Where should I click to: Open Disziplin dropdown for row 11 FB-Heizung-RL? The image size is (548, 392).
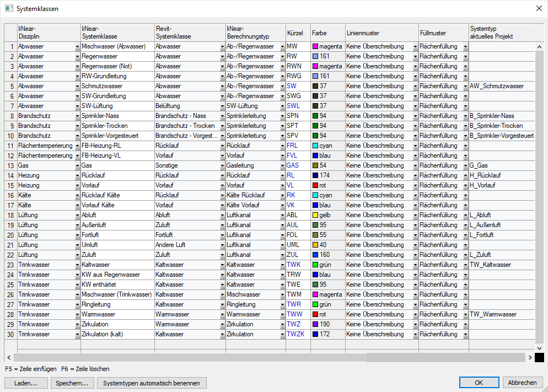click(77, 146)
